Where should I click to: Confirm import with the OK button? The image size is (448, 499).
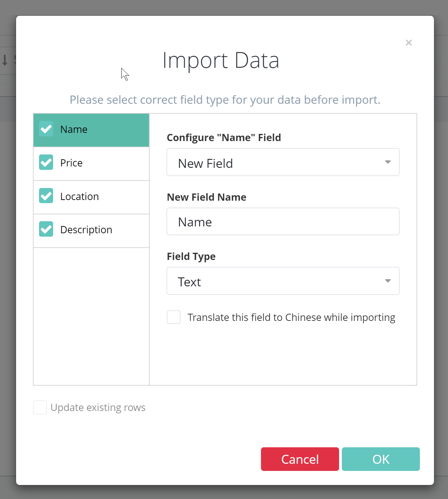(381, 459)
